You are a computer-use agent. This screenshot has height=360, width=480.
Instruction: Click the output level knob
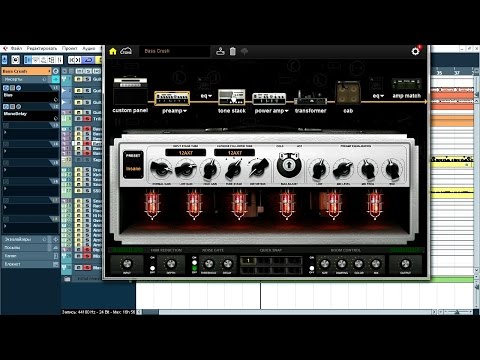pyautogui.click(x=405, y=264)
